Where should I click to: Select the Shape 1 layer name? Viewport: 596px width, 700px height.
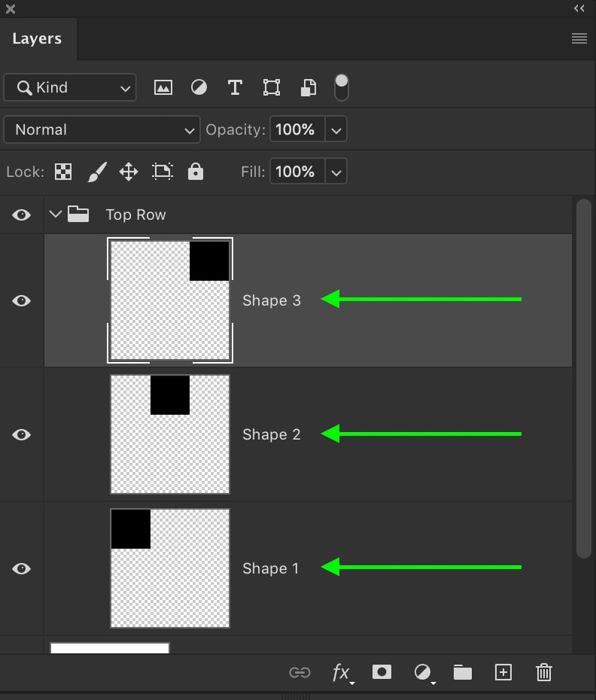click(x=271, y=568)
